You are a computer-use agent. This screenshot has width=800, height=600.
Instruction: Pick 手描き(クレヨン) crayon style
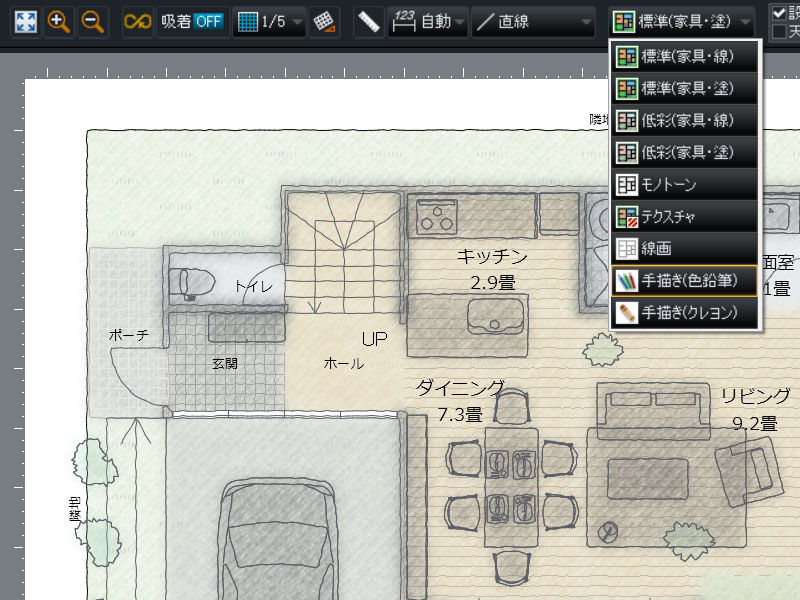coord(686,312)
